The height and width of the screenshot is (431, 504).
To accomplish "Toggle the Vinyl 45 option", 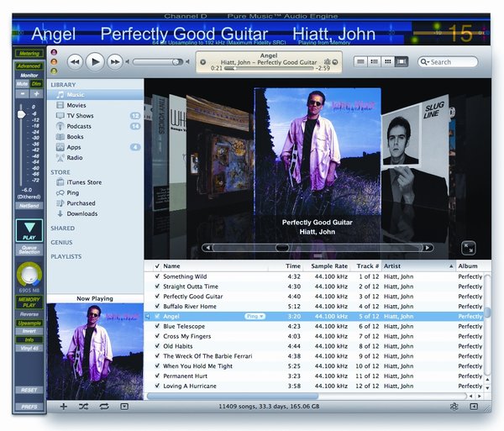I will click(x=29, y=348).
